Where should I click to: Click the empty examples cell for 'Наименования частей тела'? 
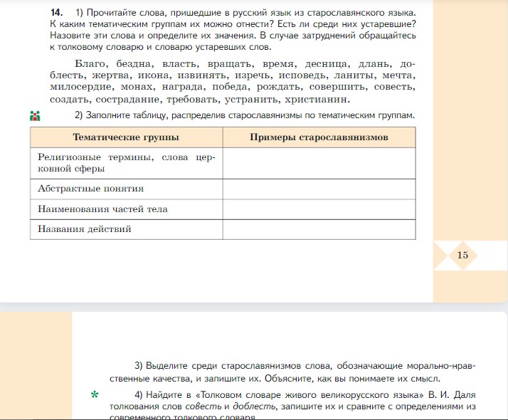point(319,209)
